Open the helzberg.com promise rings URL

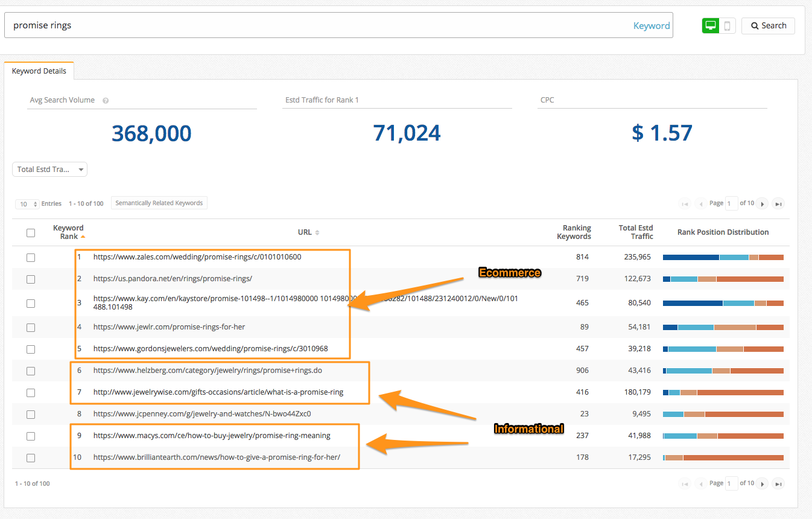pos(208,371)
